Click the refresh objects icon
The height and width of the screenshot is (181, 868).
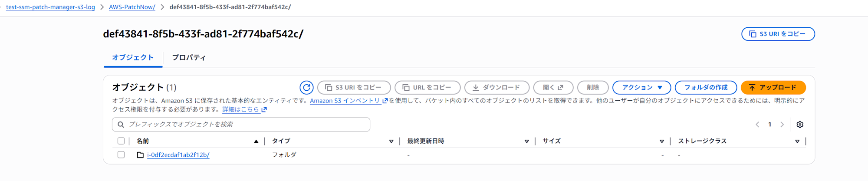click(x=306, y=88)
